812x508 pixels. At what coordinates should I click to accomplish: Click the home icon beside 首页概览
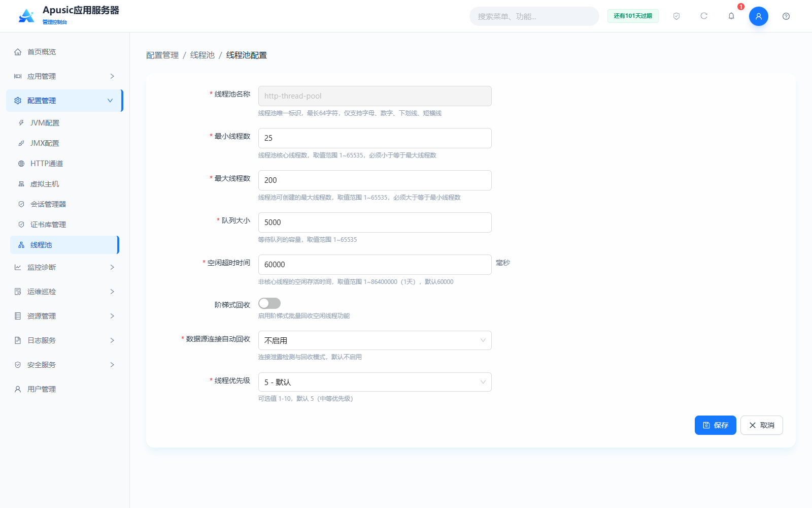click(x=18, y=52)
